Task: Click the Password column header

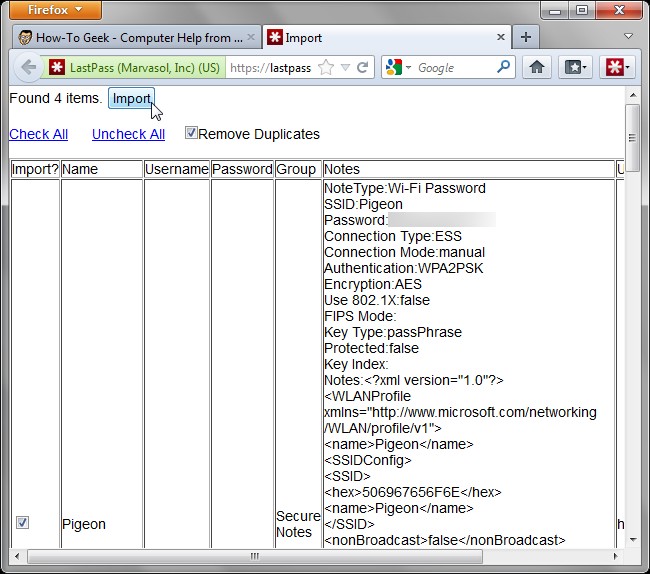Action: pyautogui.click(x=242, y=169)
